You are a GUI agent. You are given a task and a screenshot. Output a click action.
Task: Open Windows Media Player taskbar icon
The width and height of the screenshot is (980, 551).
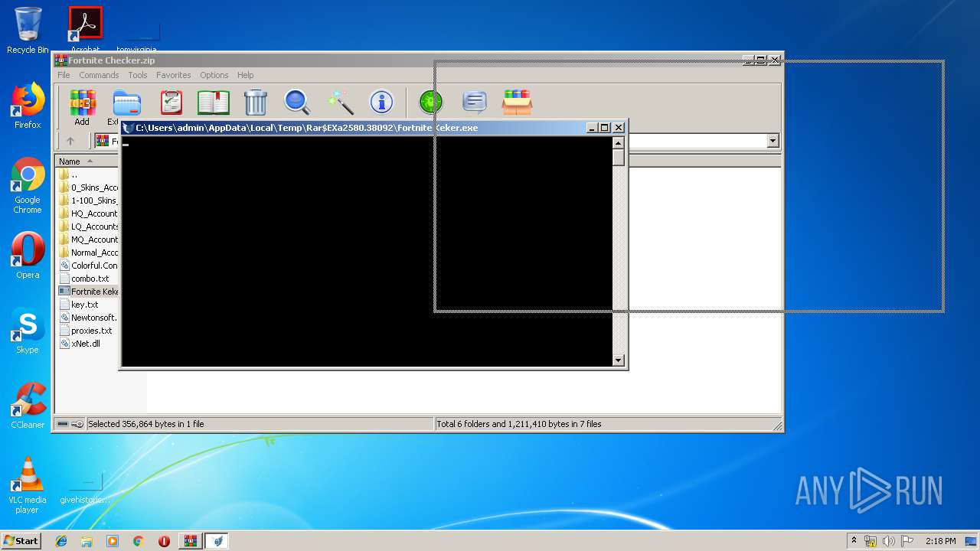[113, 541]
